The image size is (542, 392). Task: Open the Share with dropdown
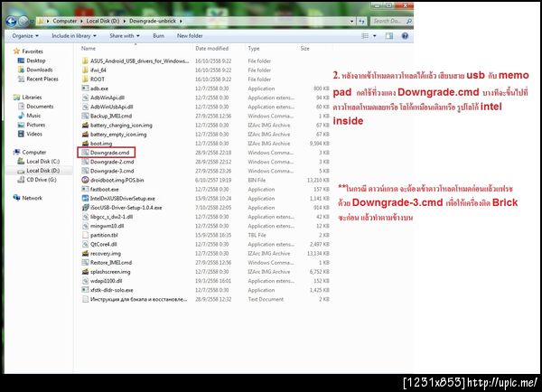click(x=125, y=35)
